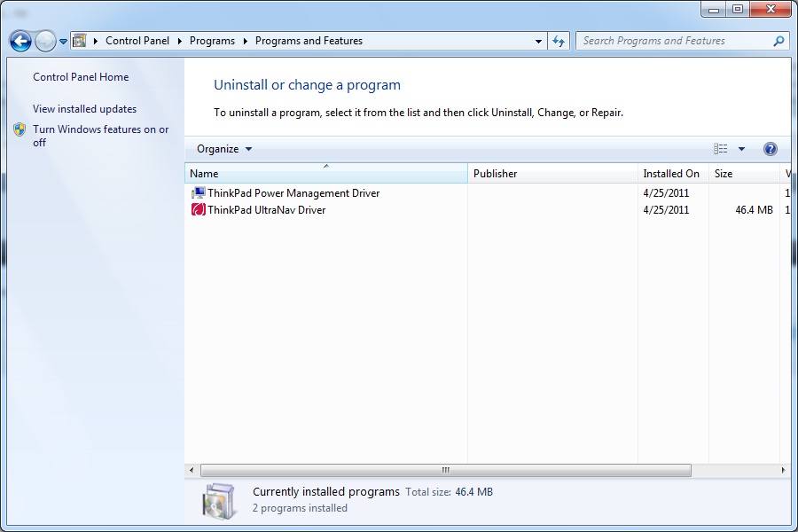The height and width of the screenshot is (532, 798).
Task: Open View installed updates link
Action: pyautogui.click(x=84, y=109)
